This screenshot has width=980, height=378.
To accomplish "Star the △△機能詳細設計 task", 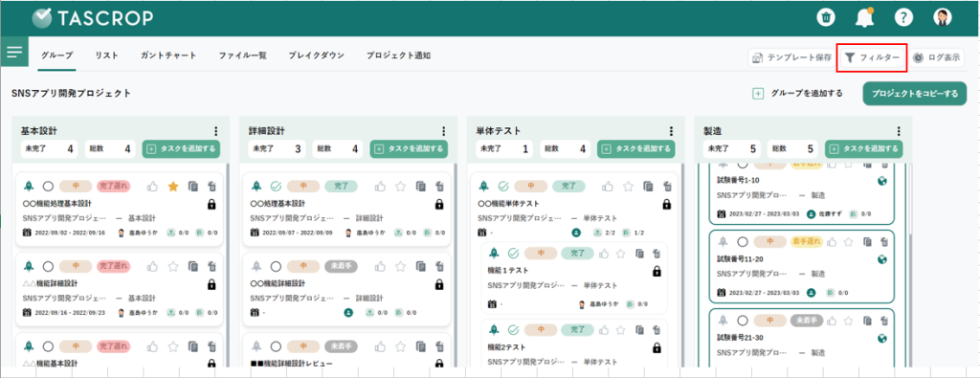I will [x=174, y=266].
